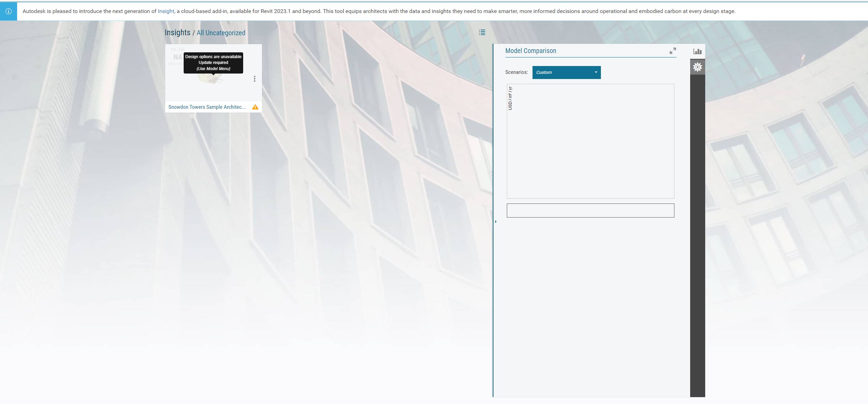The width and height of the screenshot is (868, 406).
Task: Open the settings gear in the sidebar
Action: [697, 67]
